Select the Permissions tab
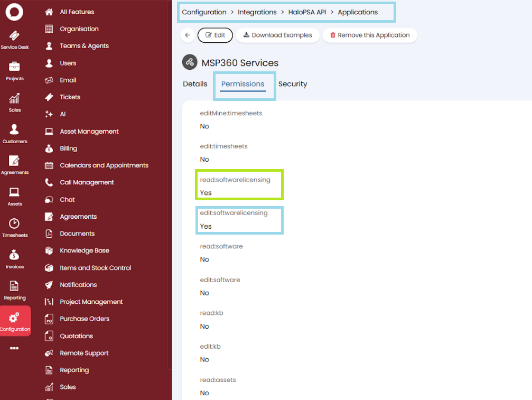The width and height of the screenshot is (532, 400). tap(242, 84)
